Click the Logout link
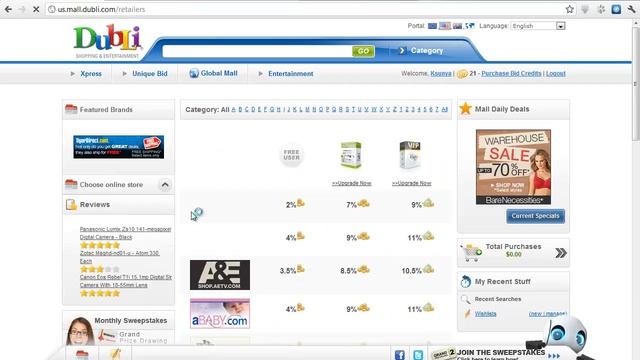 pyautogui.click(x=556, y=74)
